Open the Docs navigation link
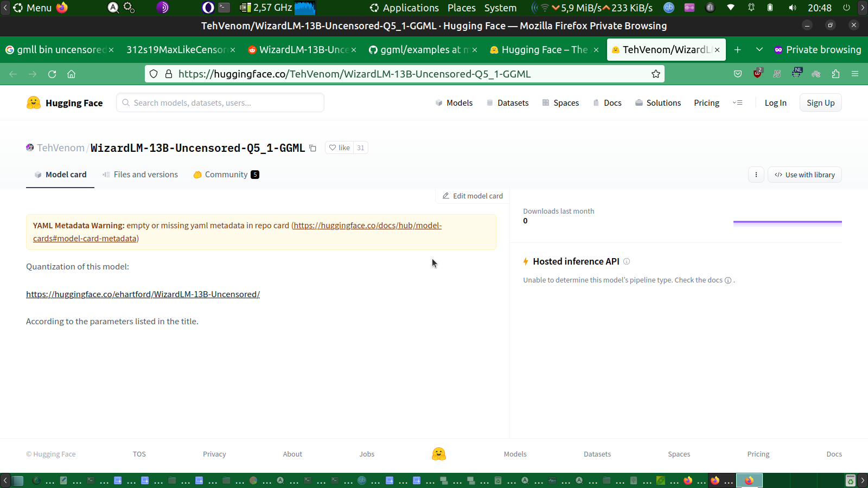This screenshot has height=488, width=868. (607, 103)
